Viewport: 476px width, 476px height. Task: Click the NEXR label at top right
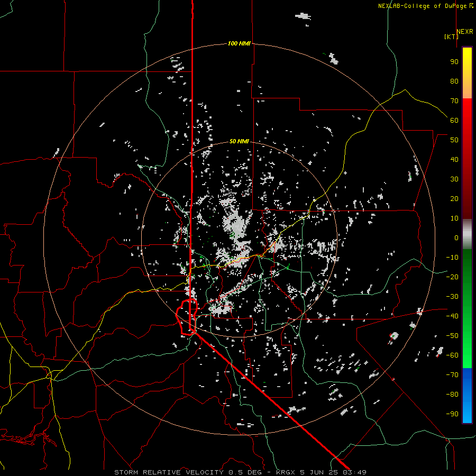pos(465,32)
